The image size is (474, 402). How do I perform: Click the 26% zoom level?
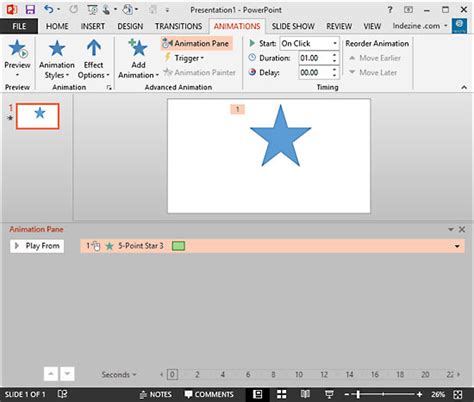pos(438,395)
